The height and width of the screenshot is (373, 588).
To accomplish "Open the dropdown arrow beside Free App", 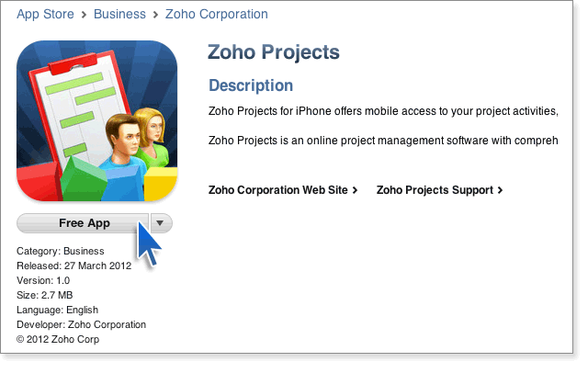I will coord(161,223).
